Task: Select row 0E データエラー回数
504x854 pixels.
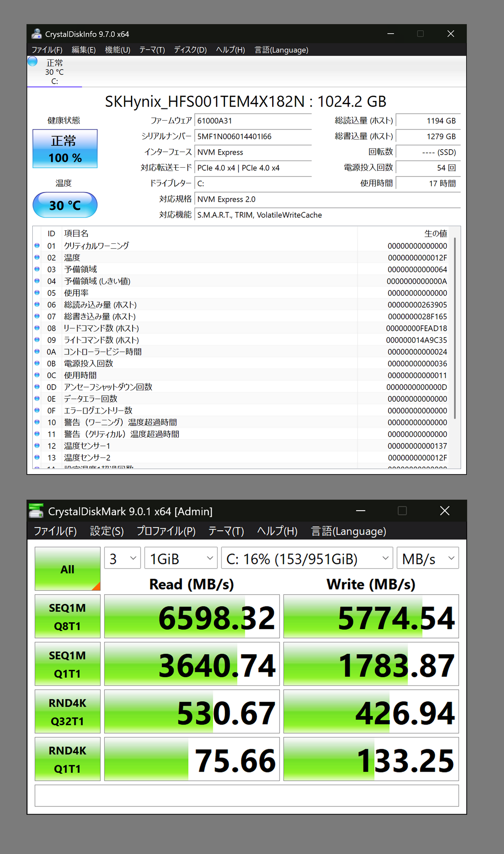Action: coord(241,399)
